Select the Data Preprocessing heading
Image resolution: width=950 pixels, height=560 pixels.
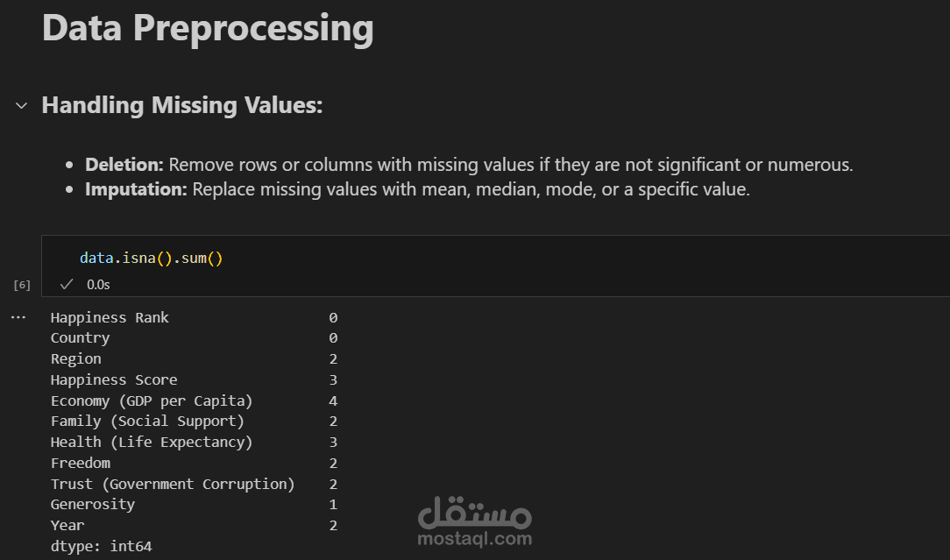(x=208, y=28)
